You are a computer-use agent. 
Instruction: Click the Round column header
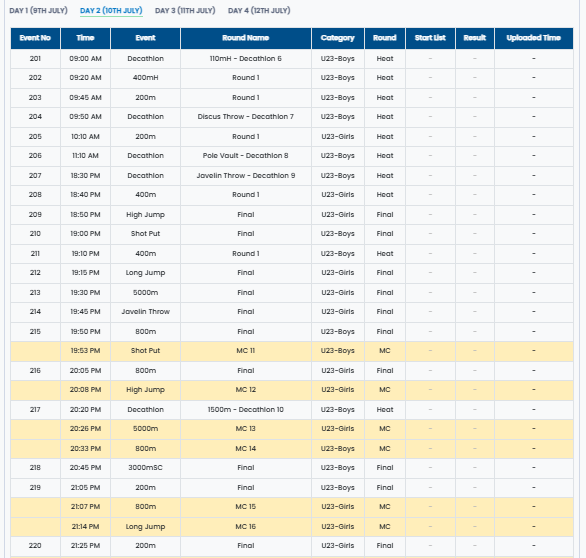point(385,38)
